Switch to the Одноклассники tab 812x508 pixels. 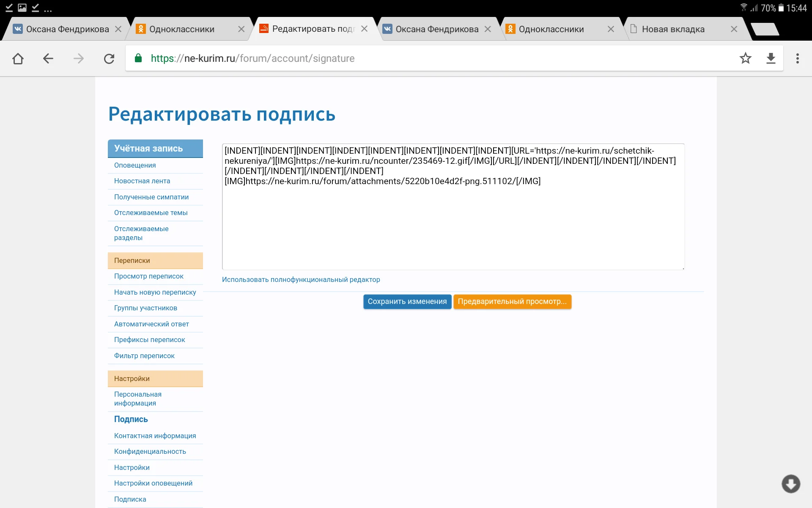182,29
